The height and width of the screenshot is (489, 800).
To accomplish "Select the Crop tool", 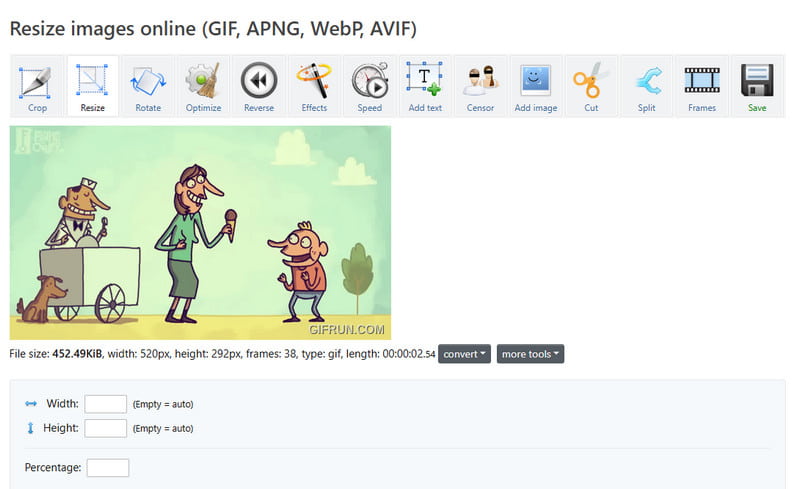I will click(x=37, y=86).
